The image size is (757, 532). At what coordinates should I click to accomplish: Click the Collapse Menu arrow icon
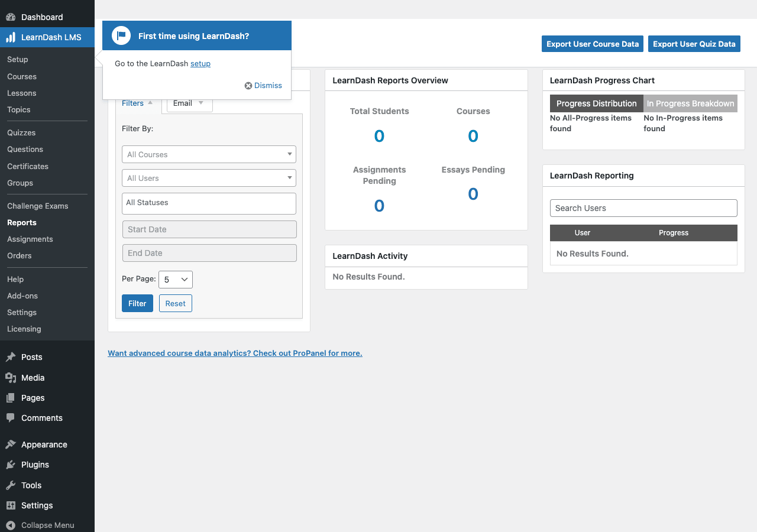(x=11, y=525)
